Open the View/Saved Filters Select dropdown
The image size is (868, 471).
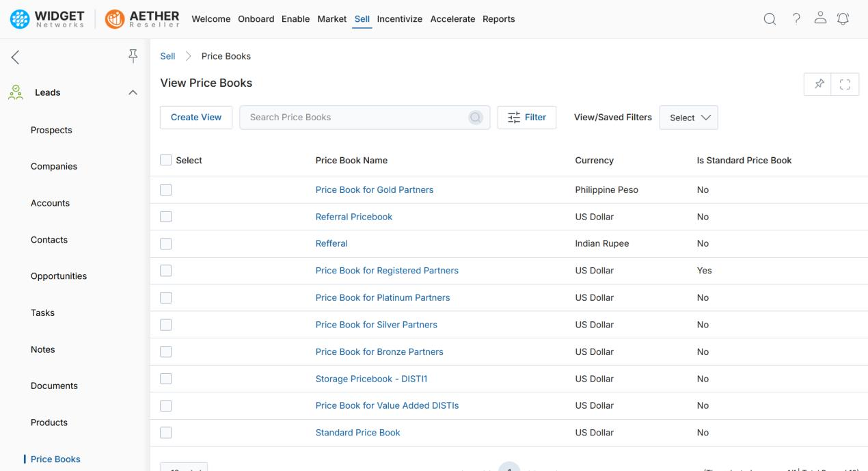click(689, 118)
